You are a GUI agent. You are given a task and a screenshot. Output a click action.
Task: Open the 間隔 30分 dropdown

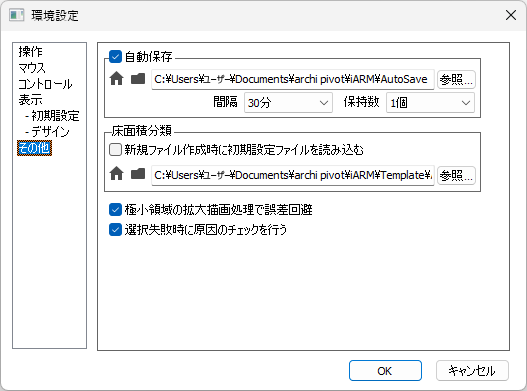(x=288, y=103)
